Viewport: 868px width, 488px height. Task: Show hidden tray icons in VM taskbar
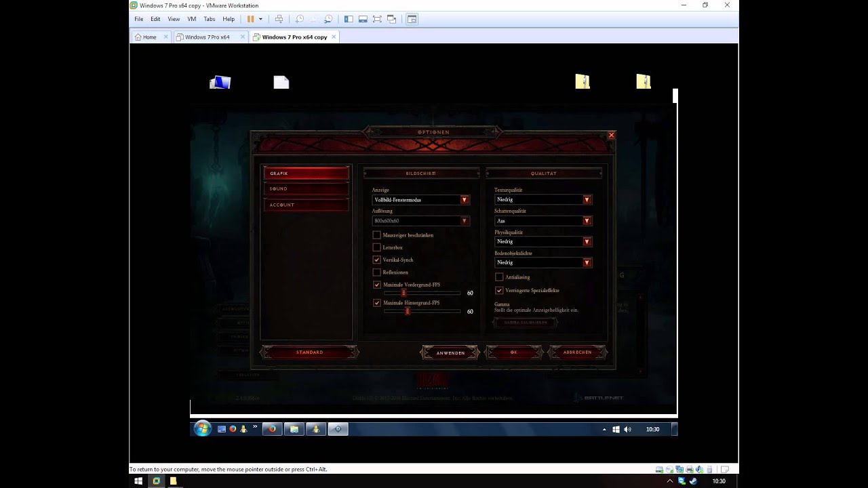pyautogui.click(x=604, y=429)
